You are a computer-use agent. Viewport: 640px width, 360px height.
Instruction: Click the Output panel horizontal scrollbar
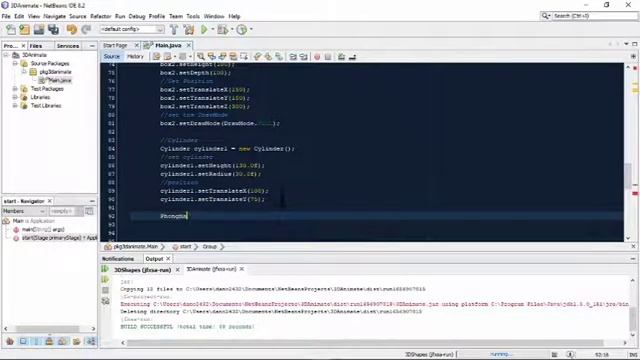[x=364, y=343]
